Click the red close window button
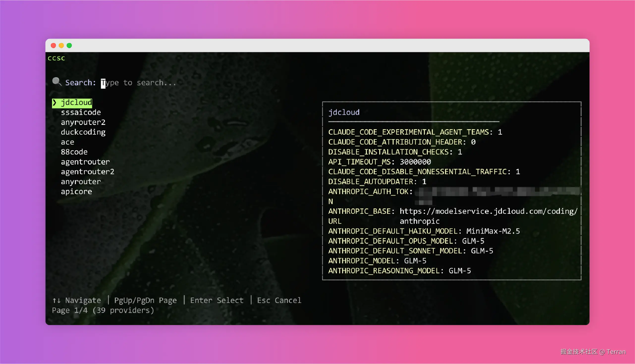 point(53,46)
